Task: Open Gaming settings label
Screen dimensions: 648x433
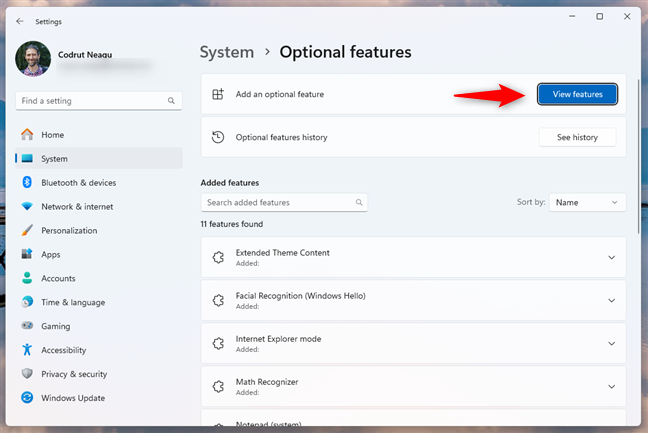Action: tap(56, 326)
